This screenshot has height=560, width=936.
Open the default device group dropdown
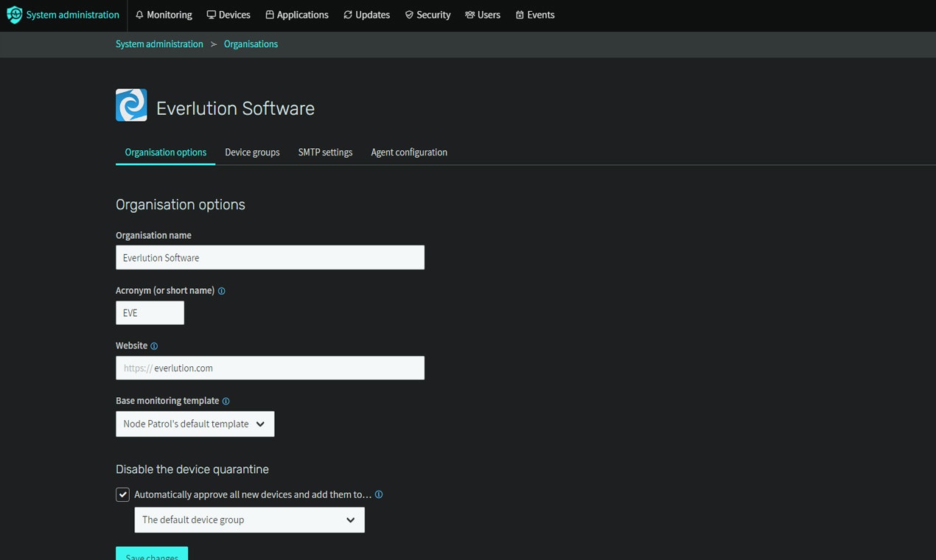pos(249,519)
